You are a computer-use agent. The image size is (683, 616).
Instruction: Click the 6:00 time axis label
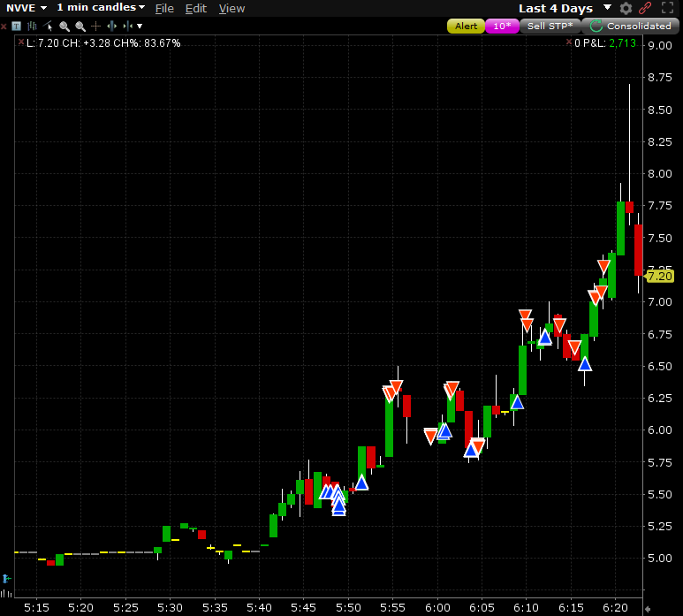(x=436, y=608)
